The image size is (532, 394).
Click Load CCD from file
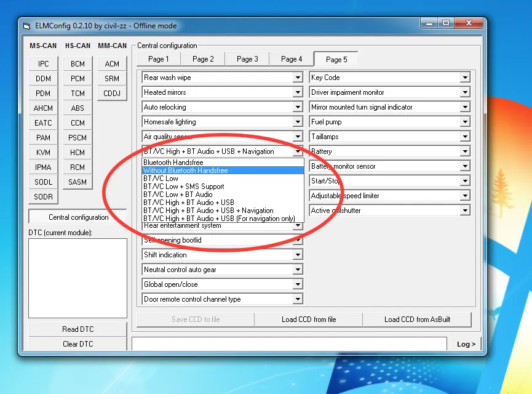[x=309, y=320]
